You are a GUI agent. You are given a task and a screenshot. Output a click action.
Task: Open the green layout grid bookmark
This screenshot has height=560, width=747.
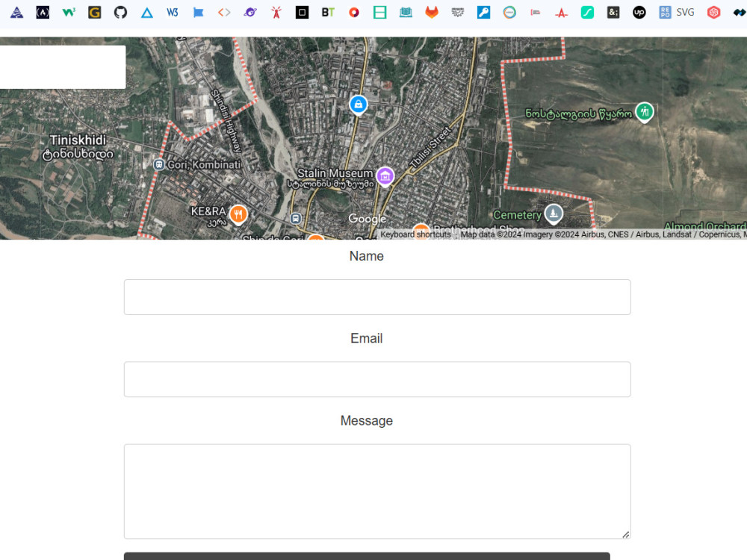click(x=379, y=13)
